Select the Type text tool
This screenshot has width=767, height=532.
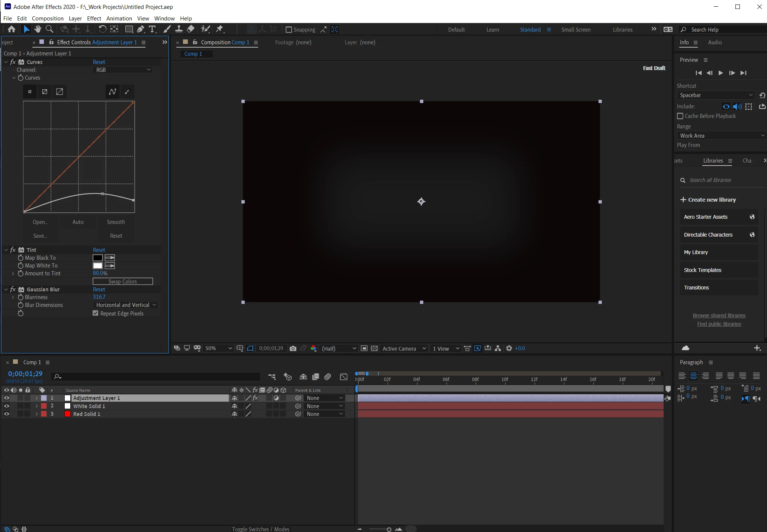pos(152,29)
